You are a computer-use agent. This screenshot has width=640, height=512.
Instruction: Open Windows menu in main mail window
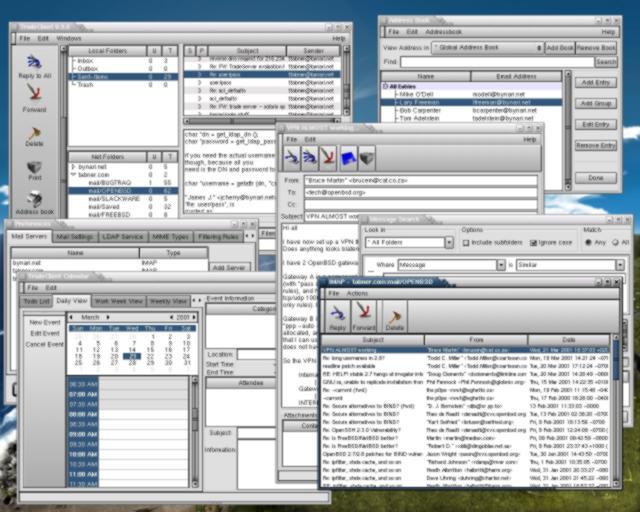coord(69,38)
